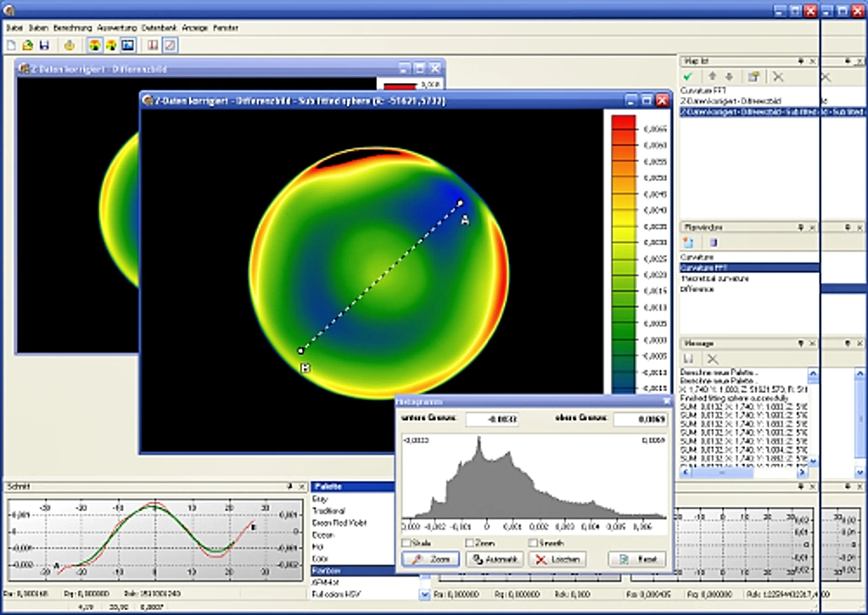The height and width of the screenshot is (615, 868).
Task: Click the pin icon of the Schnitt panel
Action: [x=290, y=486]
